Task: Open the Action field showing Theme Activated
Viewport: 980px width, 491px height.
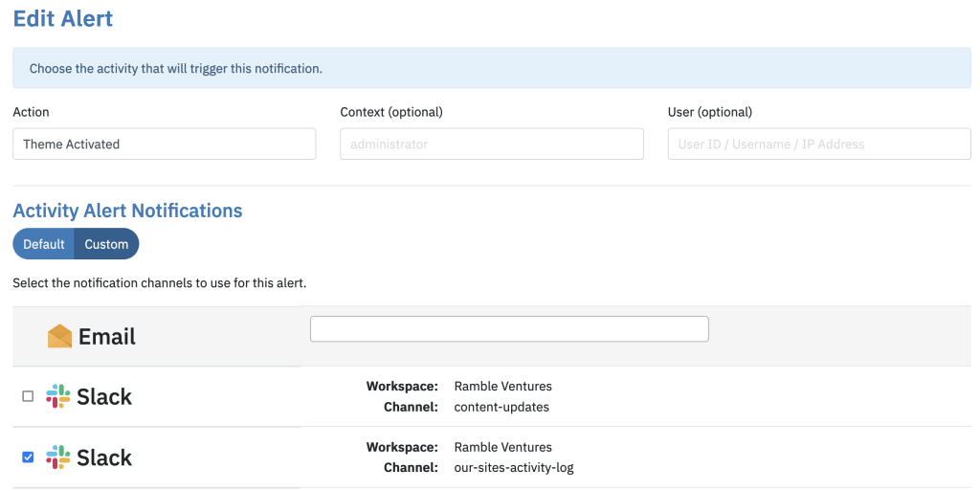Action: coord(165,145)
